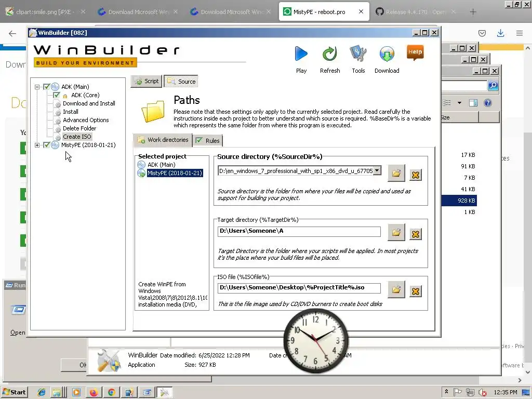Open media player from the taskbar
The height and width of the screenshot is (399, 532).
76,393
